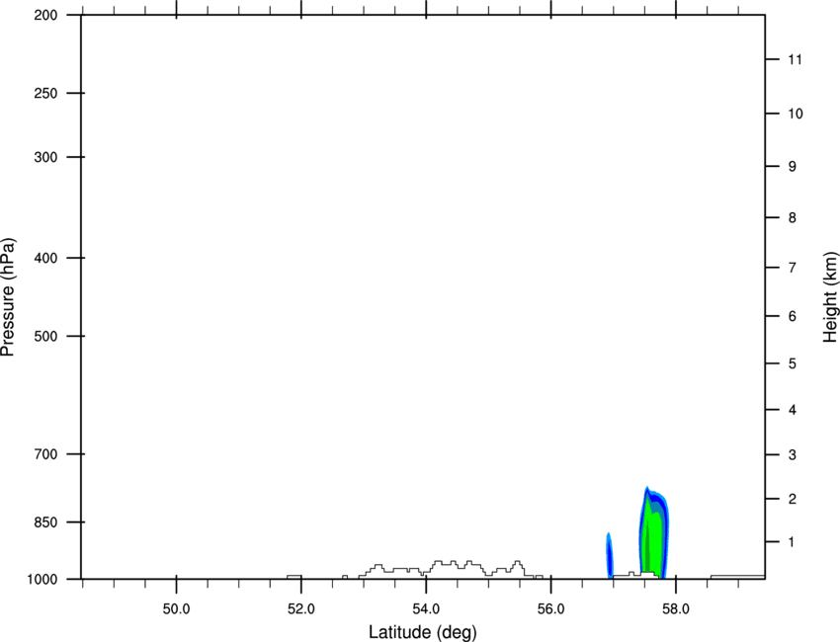840x642 pixels.
Task: Click the 1 km height label
Action: point(793,542)
